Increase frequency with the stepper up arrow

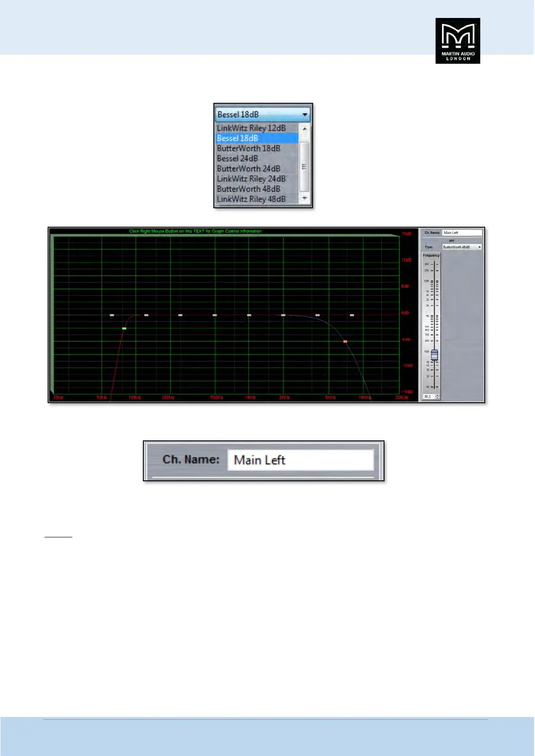[438, 396]
